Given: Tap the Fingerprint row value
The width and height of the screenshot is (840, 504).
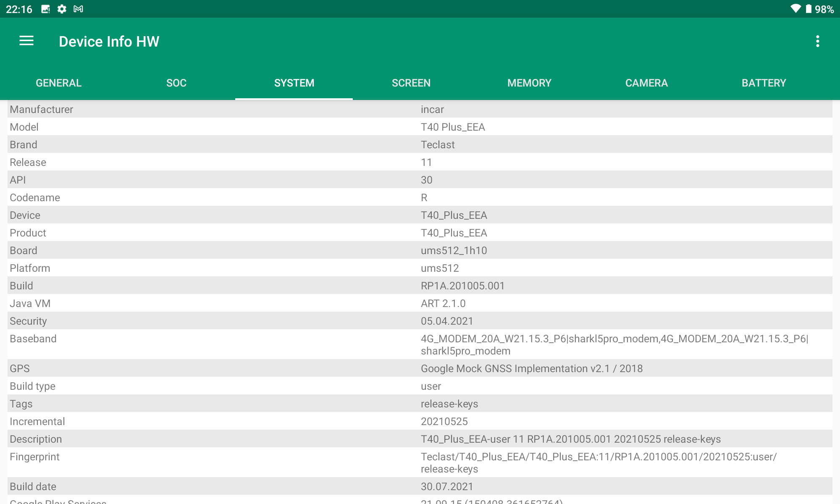Looking at the screenshot, I should [x=598, y=462].
